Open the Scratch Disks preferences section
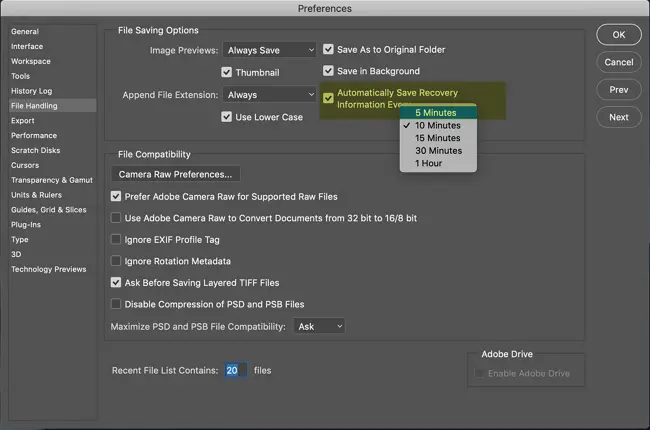Viewport: 650px width, 430px height. (x=35, y=150)
